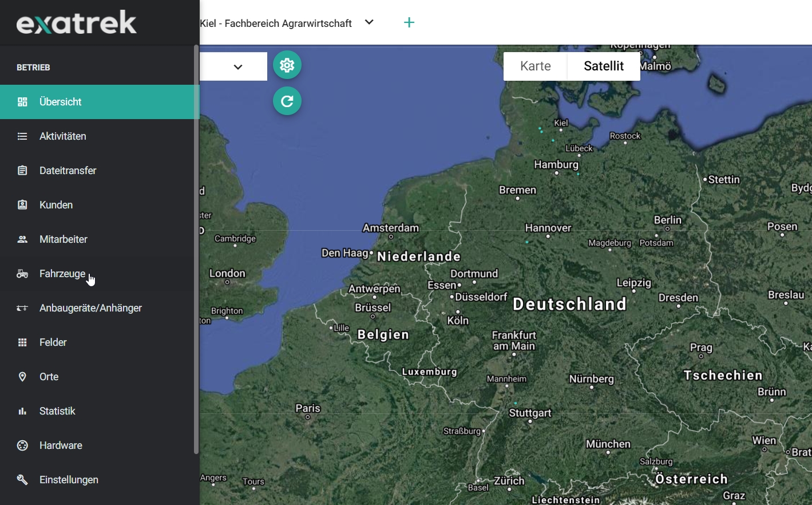This screenshot has height=505, width=812.
Task: Click the Deutschland country label
Action: 570,304
